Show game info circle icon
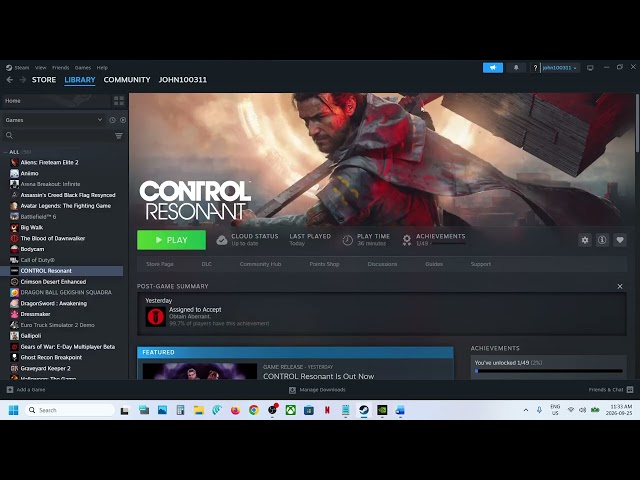Screen dimensions: 640x480 [x=602, y=240]
